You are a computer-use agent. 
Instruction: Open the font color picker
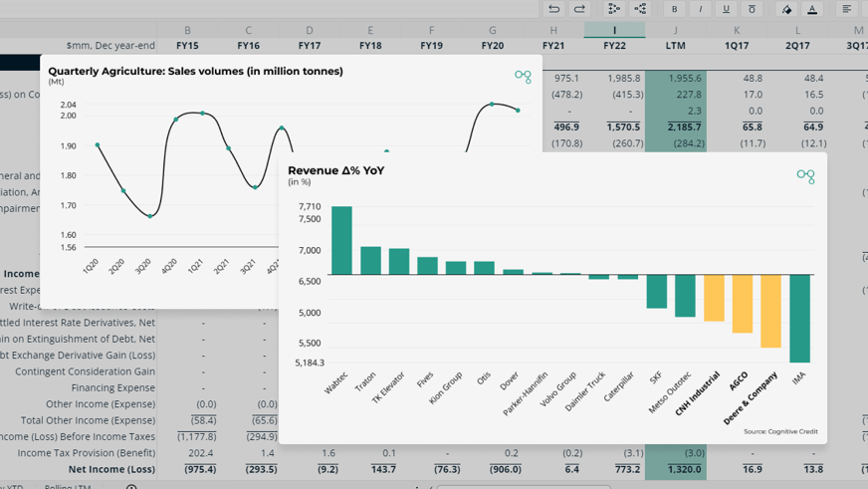[x=812, y=9]
